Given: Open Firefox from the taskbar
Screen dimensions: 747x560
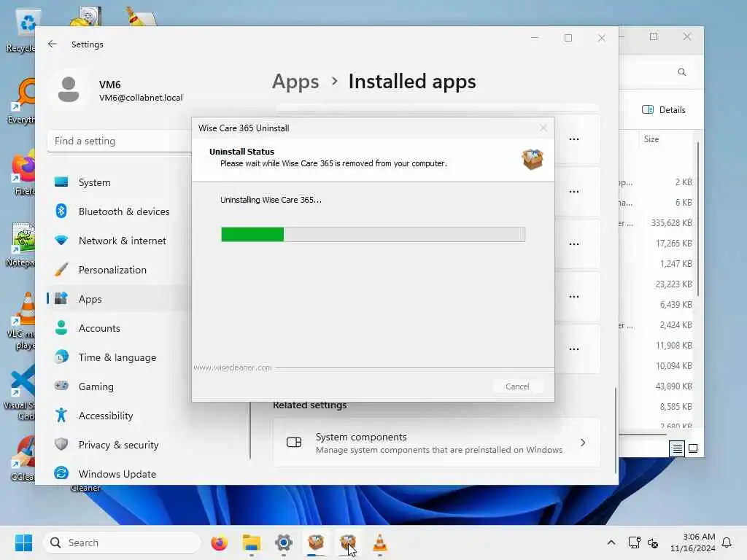Looking at the screenshot, I should pos(219,542).
